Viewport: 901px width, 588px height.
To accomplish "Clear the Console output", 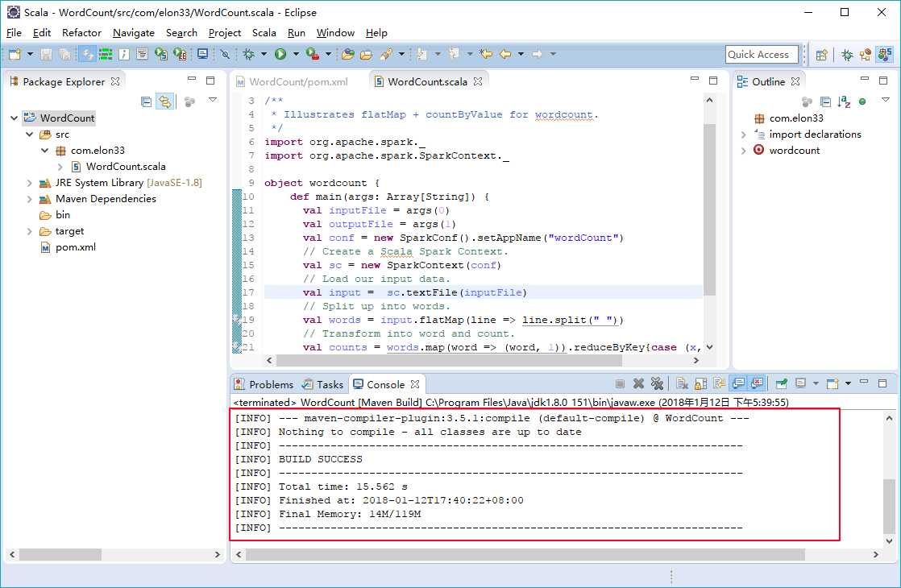I will [x=682, y=383].
